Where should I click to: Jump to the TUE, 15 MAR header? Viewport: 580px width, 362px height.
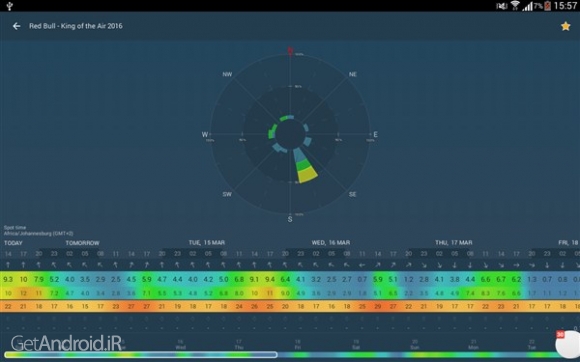point(207,243)
